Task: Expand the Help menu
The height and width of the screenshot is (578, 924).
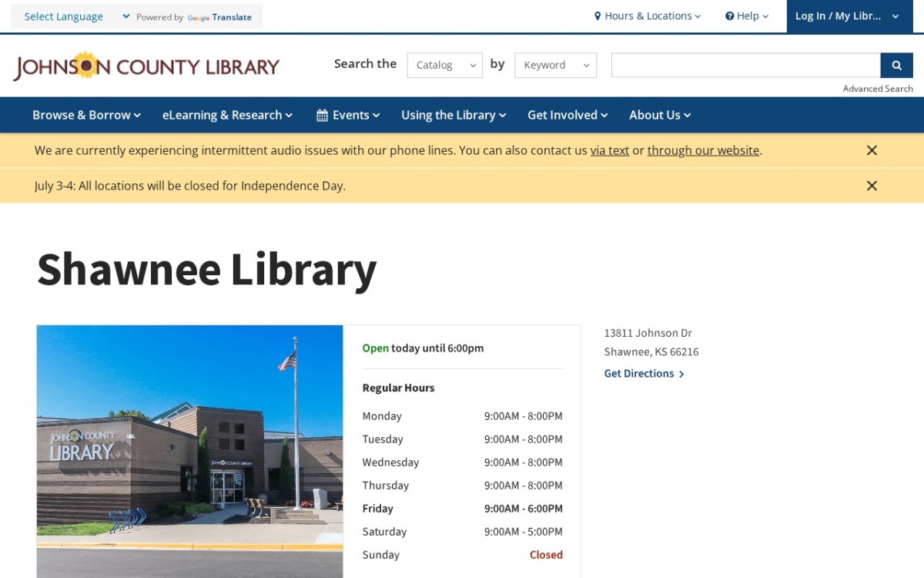Action: click(747, 16)
